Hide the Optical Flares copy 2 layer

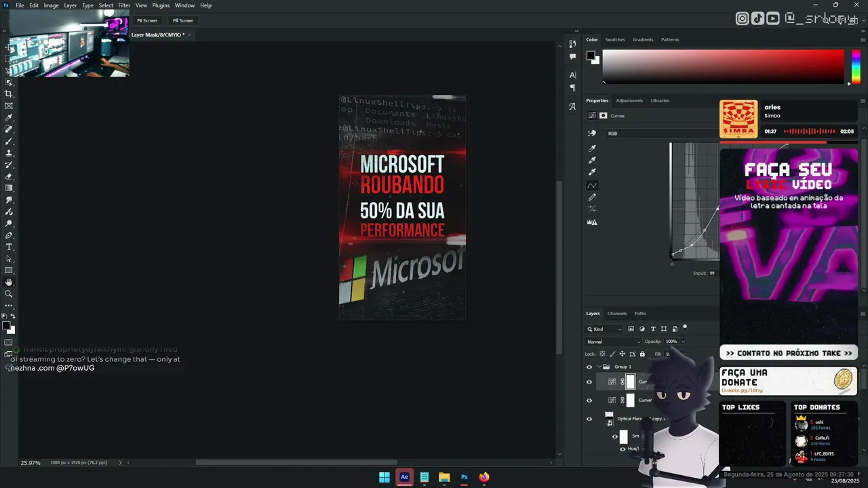(589, 419)
